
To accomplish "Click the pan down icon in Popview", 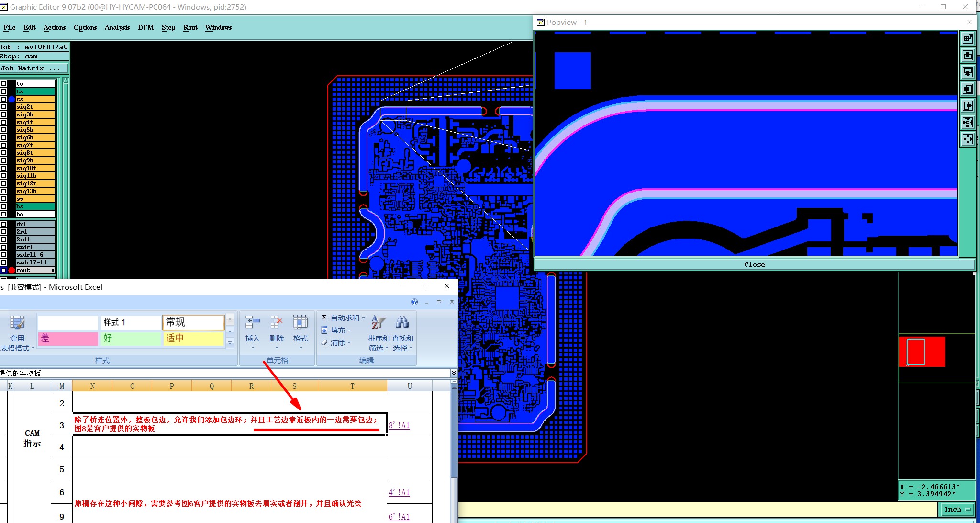I will 968,72.
